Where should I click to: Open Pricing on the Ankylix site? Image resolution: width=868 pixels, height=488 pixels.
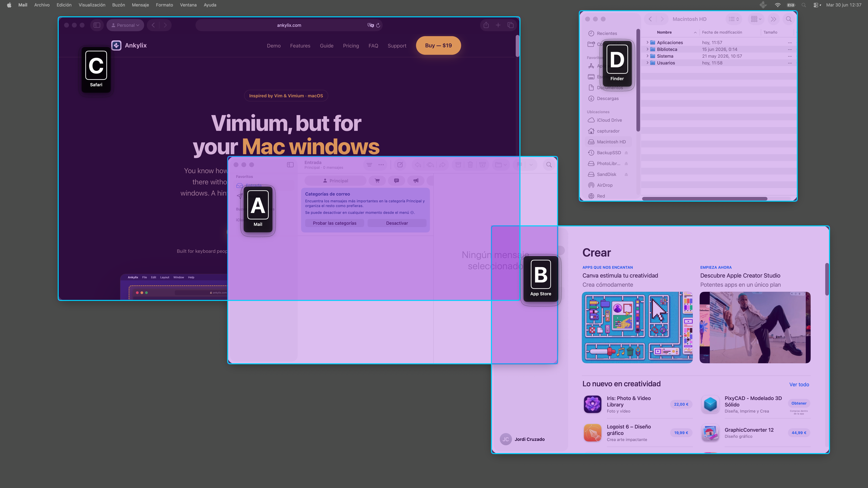[x=351, y=46]
